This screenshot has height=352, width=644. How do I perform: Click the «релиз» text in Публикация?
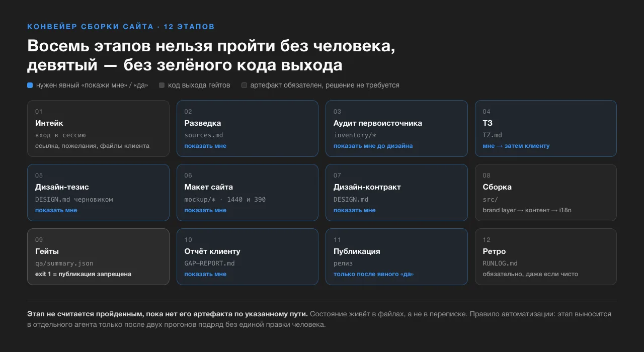click(343, 263)
